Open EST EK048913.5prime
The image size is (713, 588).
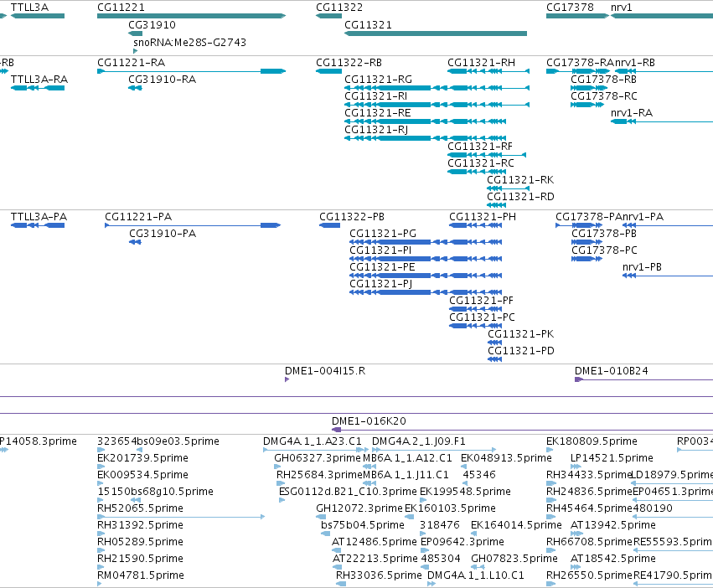click(x=506, y=458)
